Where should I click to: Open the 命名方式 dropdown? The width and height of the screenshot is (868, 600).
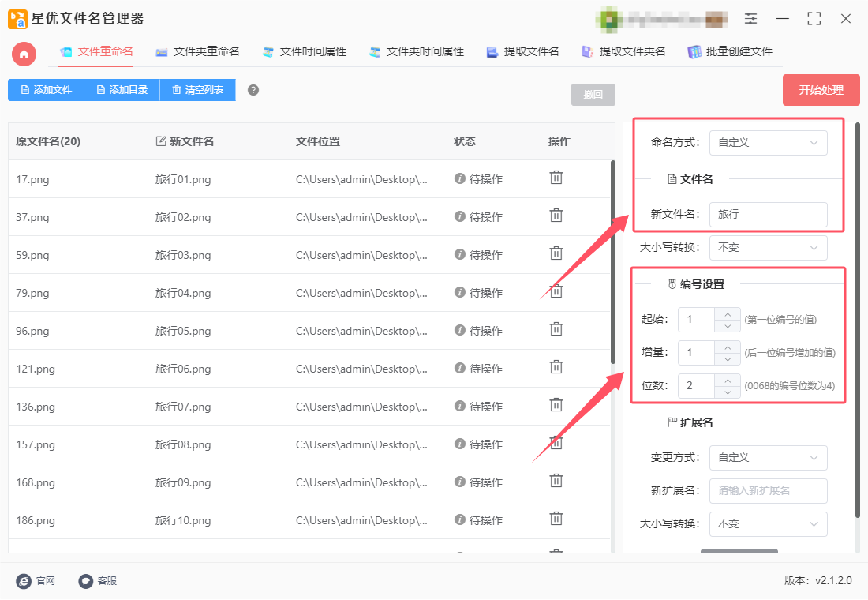(769, 142)
